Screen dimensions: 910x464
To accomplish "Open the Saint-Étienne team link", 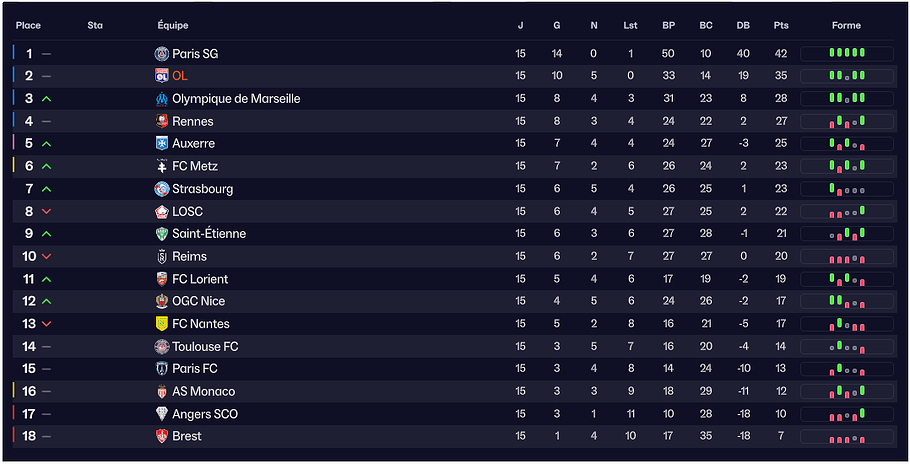I will click(209, 234).
